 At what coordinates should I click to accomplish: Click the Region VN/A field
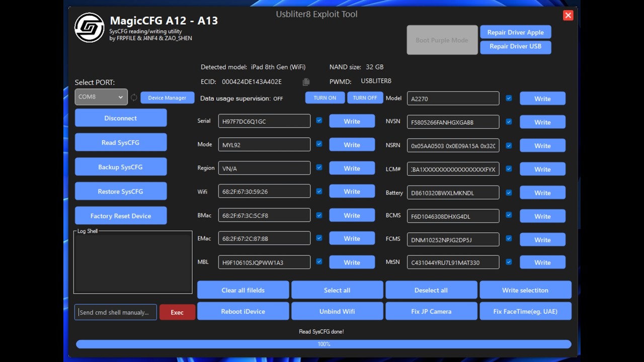[x=264, y=168]
